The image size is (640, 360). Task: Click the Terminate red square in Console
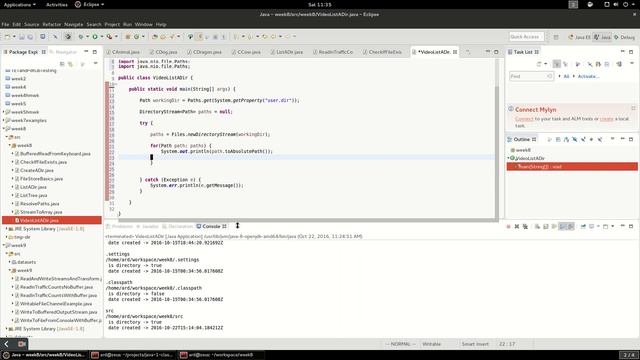(508, 226)
